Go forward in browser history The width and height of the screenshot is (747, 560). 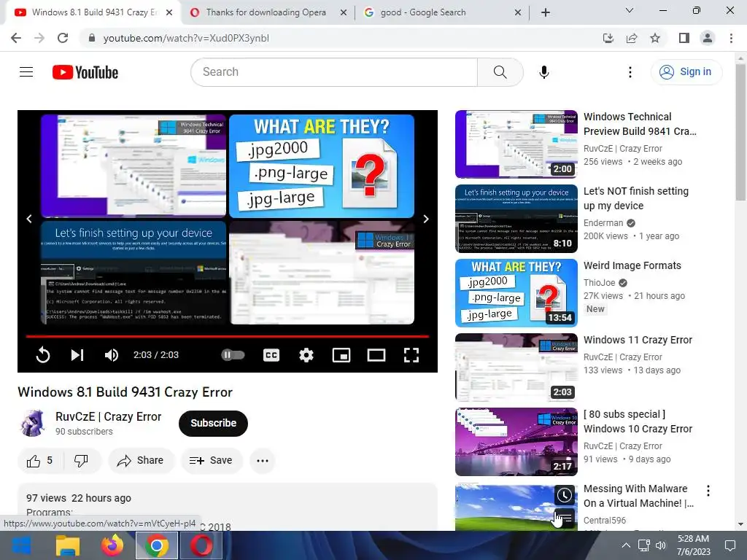pyautogui.click(x=39, y=38)
